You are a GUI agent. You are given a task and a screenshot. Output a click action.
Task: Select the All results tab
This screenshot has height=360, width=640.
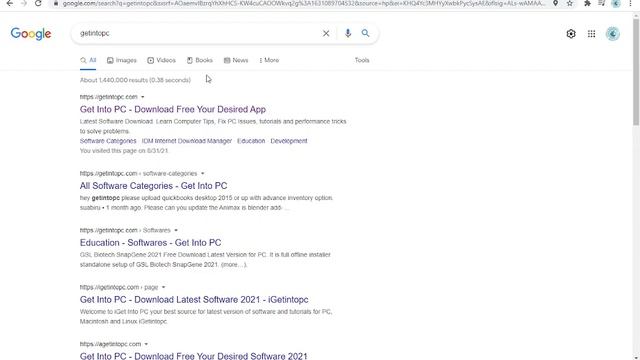click(x=88, y=60)
